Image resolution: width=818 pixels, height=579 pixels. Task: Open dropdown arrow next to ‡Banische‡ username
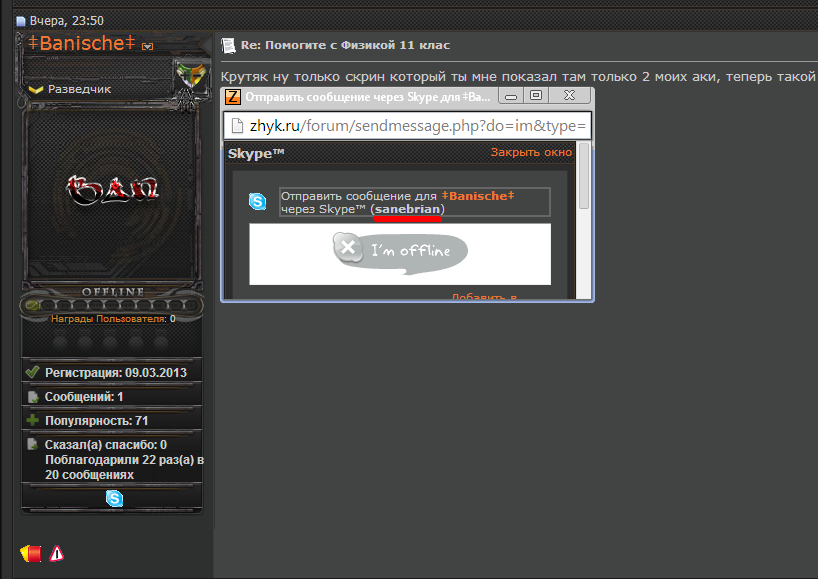(147, 46)
